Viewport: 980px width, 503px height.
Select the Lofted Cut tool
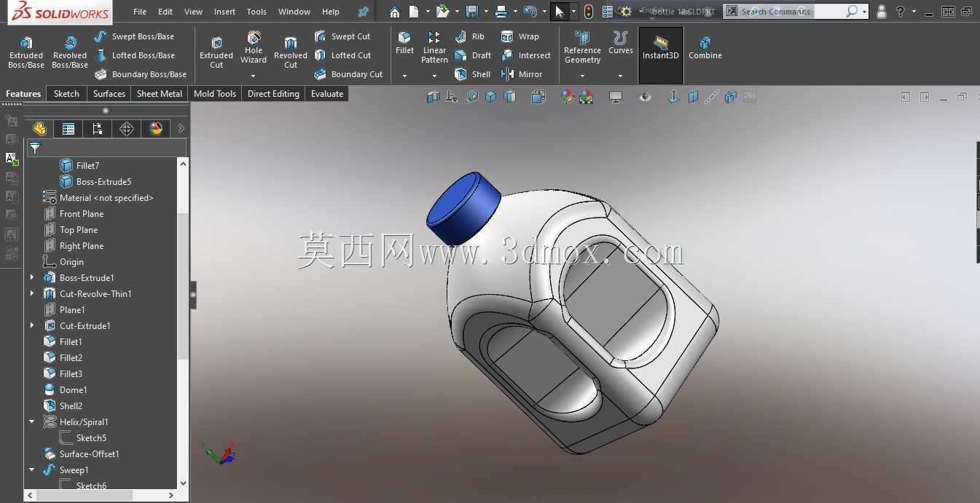(x=342, y=55)
